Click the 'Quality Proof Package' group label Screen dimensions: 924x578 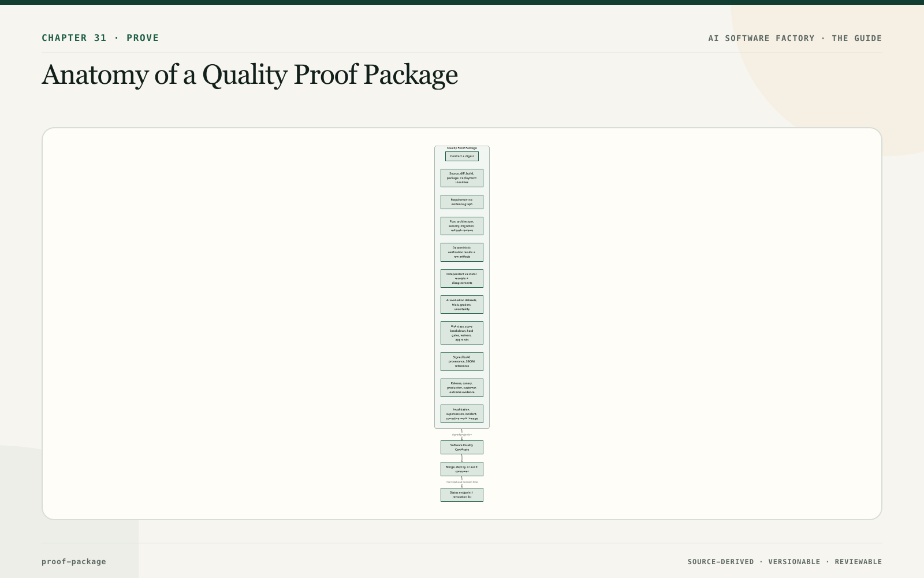click(462, 148)
